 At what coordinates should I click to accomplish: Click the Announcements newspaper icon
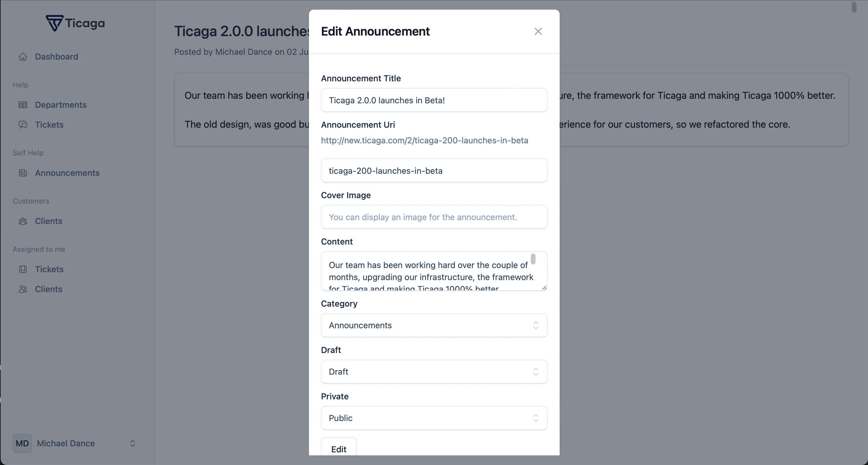[23, 173]
